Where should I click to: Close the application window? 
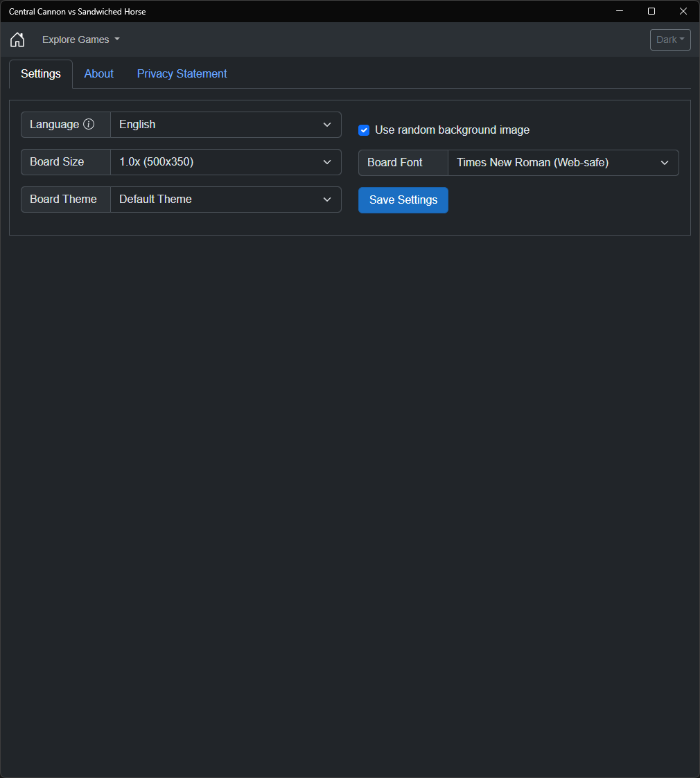[x=683, y=11]
